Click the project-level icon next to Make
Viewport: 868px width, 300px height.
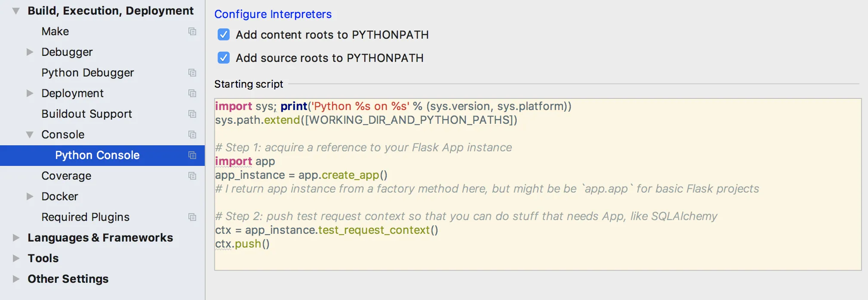point(192,31)
